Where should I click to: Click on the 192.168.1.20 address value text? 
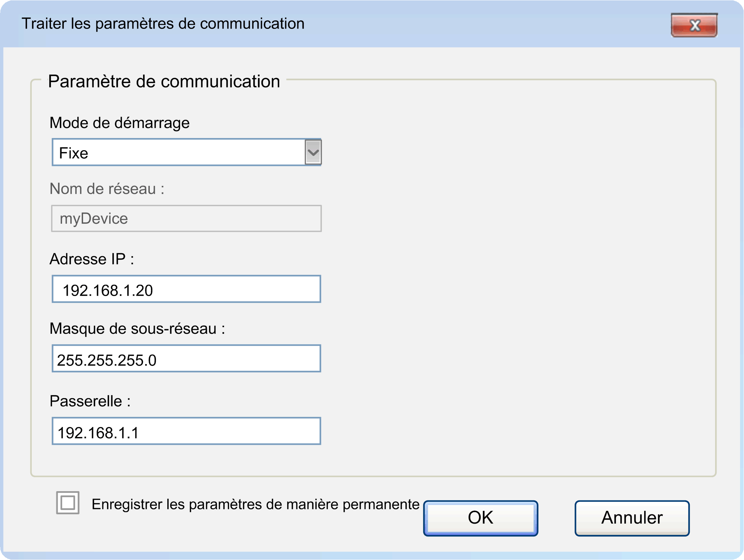click(108, 291)
